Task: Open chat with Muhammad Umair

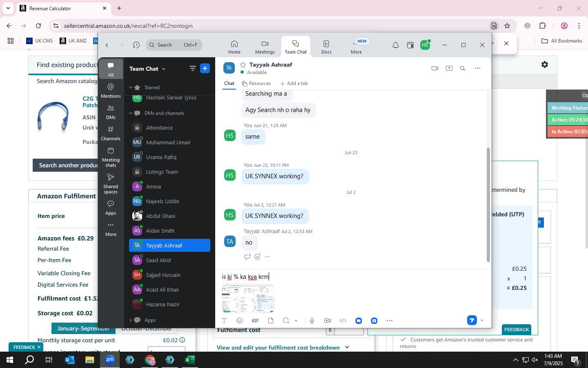Action: pos(169,142)
